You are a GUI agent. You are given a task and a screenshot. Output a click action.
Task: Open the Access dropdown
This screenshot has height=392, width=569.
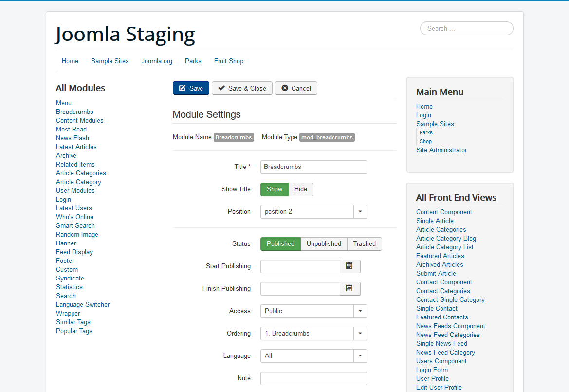pyautogui.click(x=314, y=311)
